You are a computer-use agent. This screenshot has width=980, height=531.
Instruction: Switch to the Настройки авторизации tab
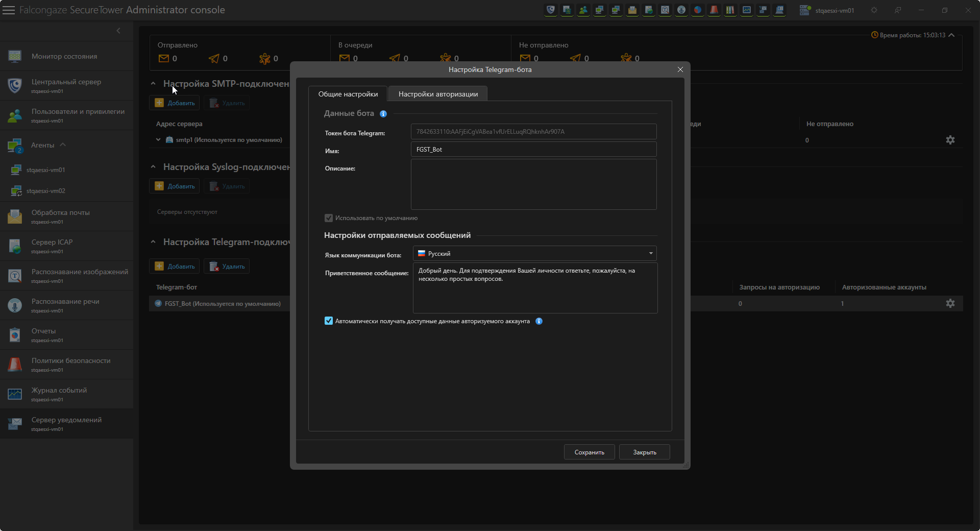[438, 94]
